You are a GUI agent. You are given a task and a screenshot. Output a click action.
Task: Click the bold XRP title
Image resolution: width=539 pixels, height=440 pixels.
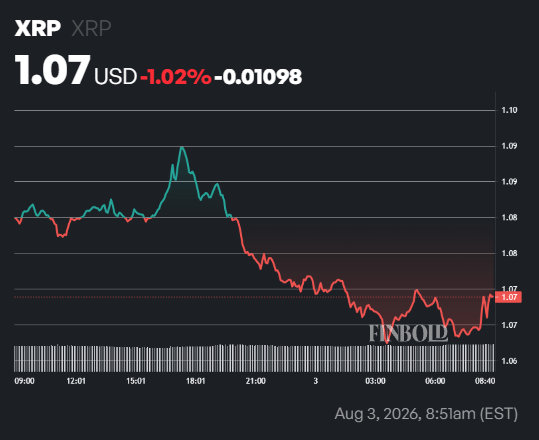tap(38, 28)
